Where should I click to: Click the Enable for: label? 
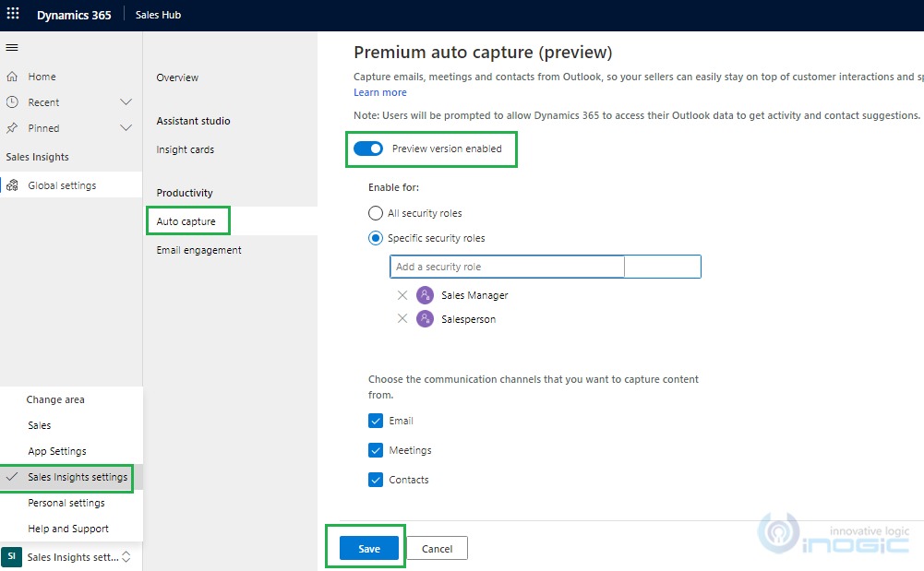(x=393, y=187)
